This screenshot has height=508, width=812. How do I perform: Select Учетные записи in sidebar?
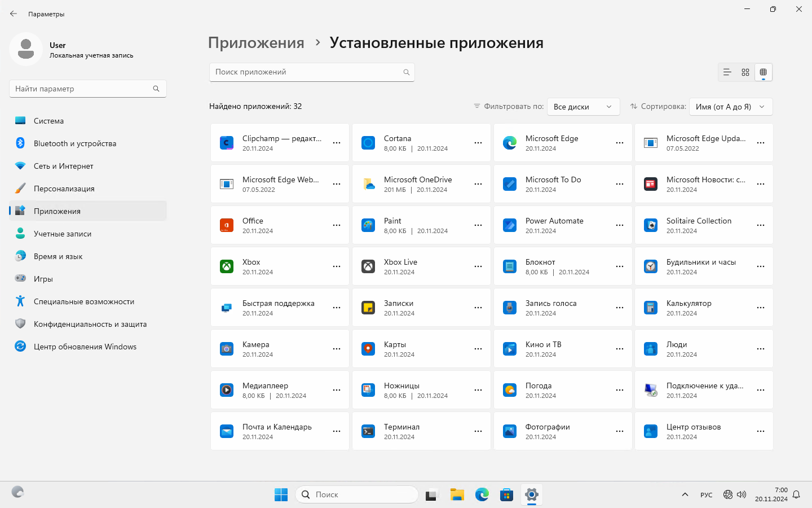click(x=88, y=234)
